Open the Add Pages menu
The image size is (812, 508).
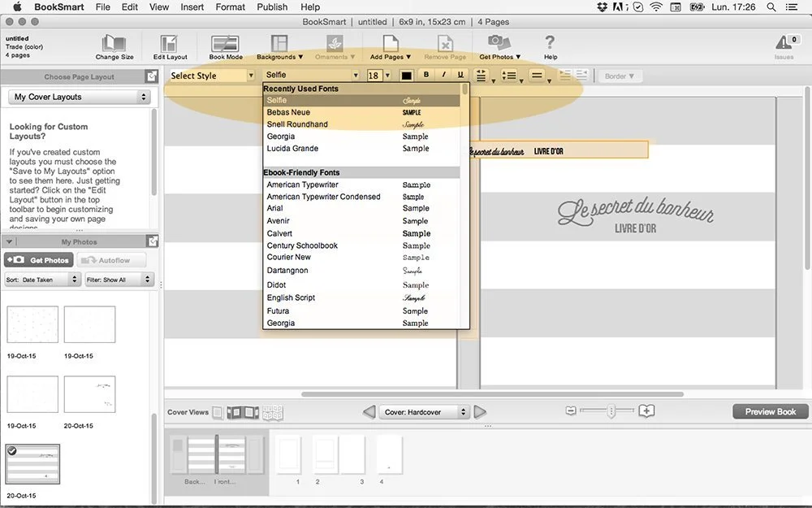tap(391, 47)
